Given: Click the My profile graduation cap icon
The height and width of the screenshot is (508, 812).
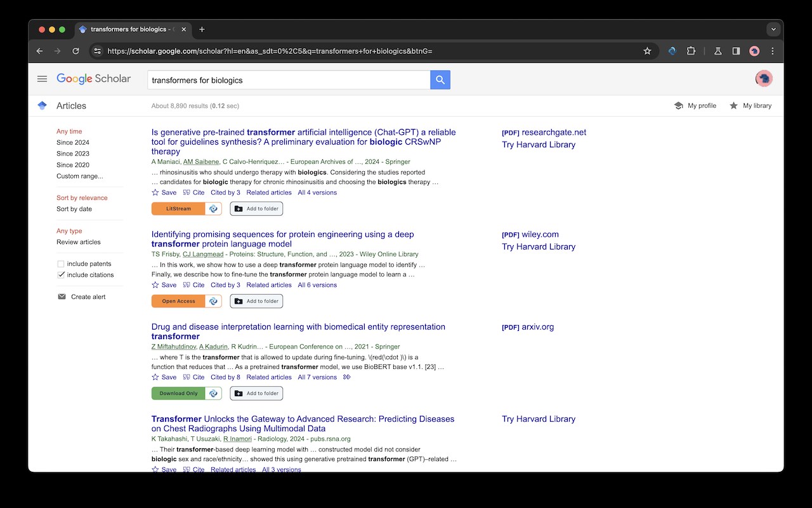Looking at the screenshot, I should (678, 106).
